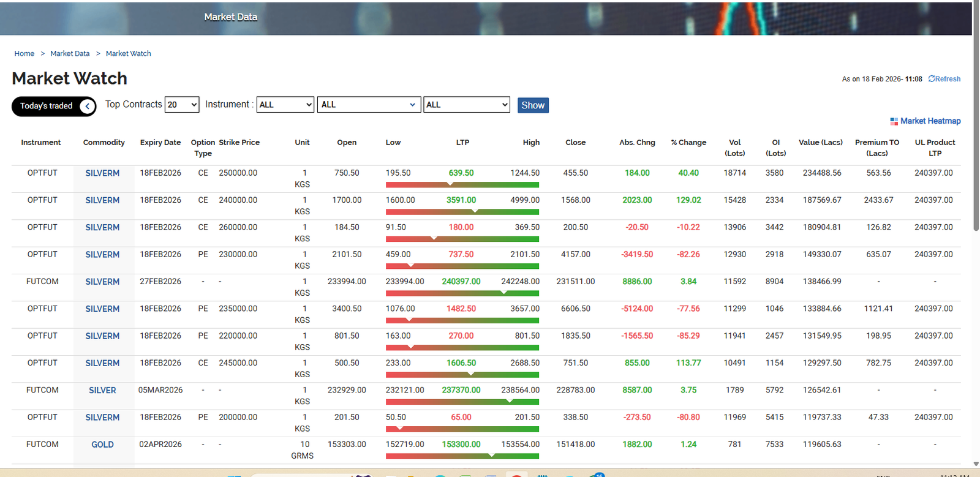The height and width of the screenshot is (477, 980).
Task: Click the Refresh circular arrows icon
Action: [932, 79]
